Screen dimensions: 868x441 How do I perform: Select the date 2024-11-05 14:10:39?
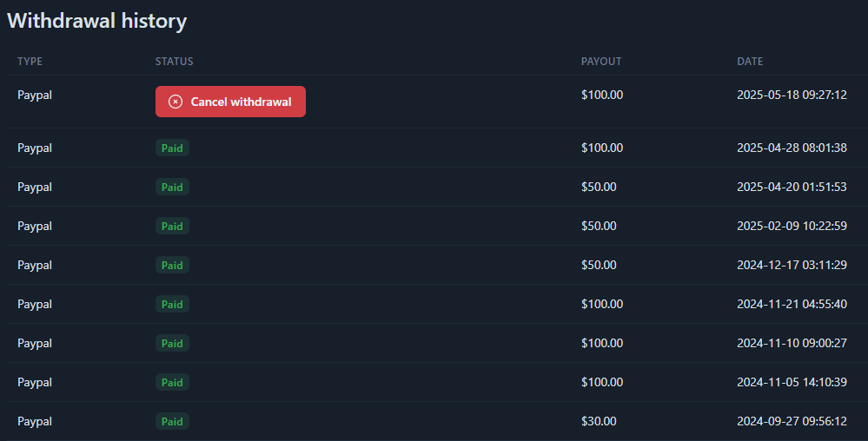pyautogui.click(x=792, y=382)
